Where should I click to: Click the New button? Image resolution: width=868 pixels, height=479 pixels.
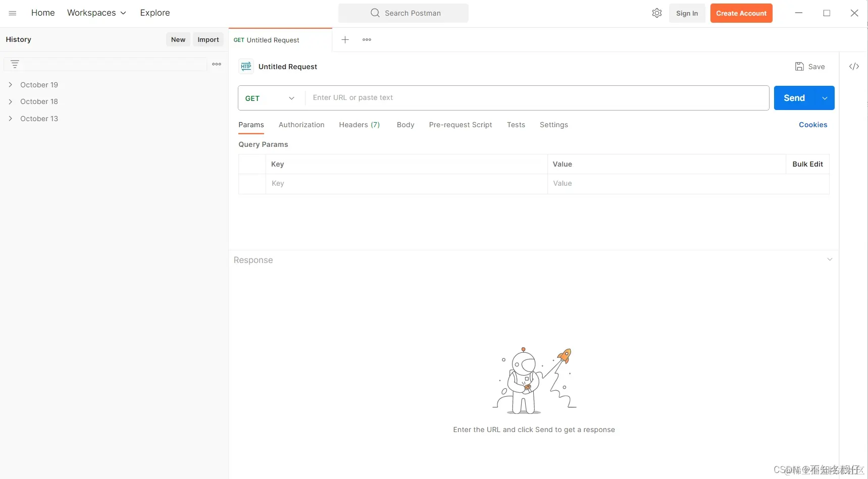point(178,39)
